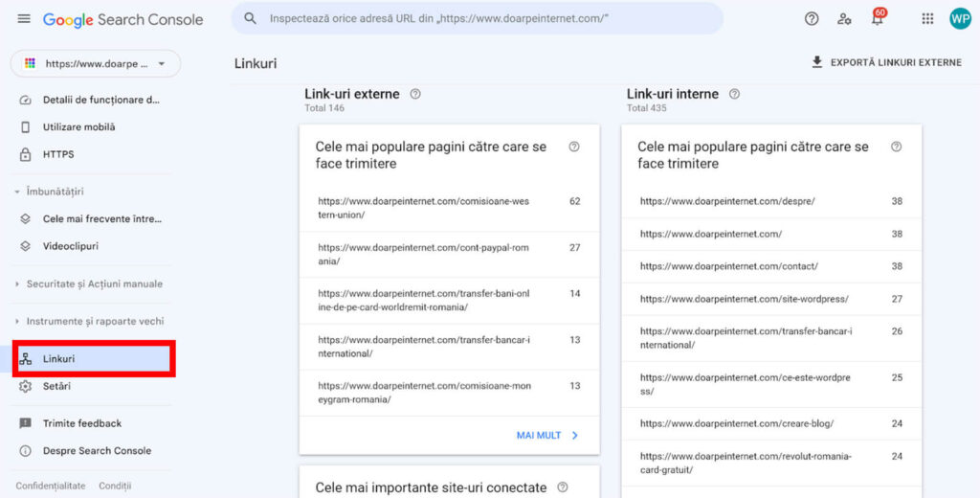Click the Linkuri sitemap icon
Screen dimensions: 980x498
click(x=25, y=359)
